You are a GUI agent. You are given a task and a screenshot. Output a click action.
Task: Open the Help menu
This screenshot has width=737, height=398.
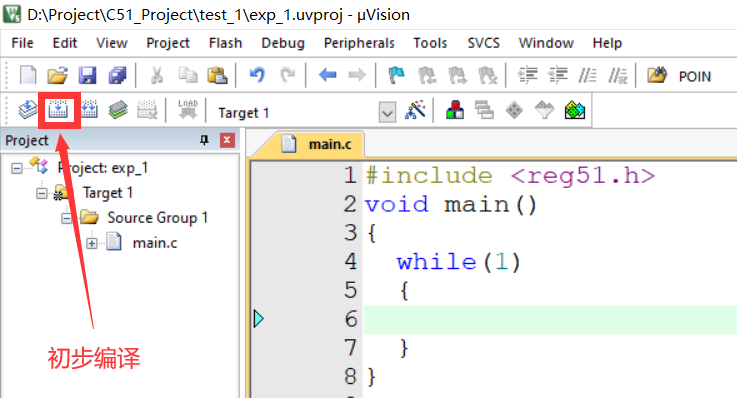(607, 43)
